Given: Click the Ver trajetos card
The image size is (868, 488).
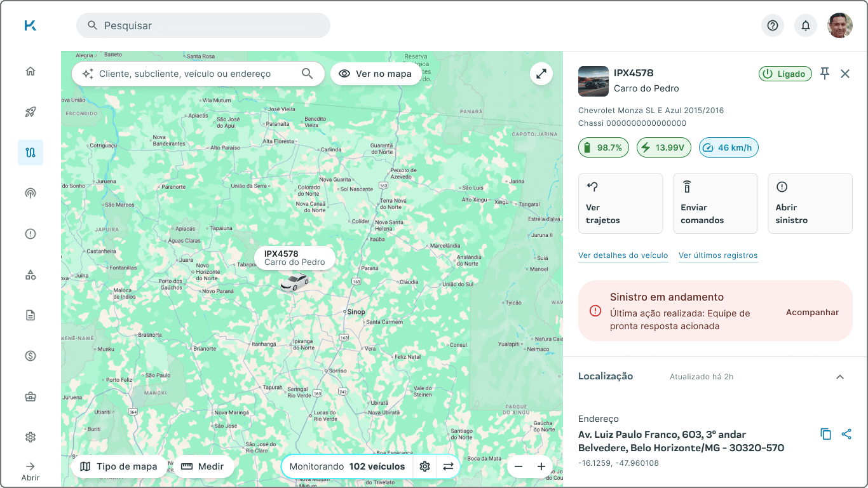Looking at the screenshot, I should (621, 203).
